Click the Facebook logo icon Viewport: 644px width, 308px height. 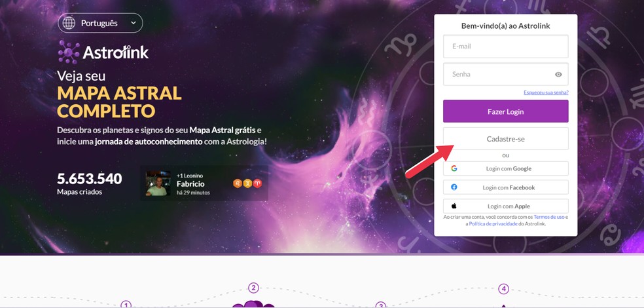coord(454,187)
